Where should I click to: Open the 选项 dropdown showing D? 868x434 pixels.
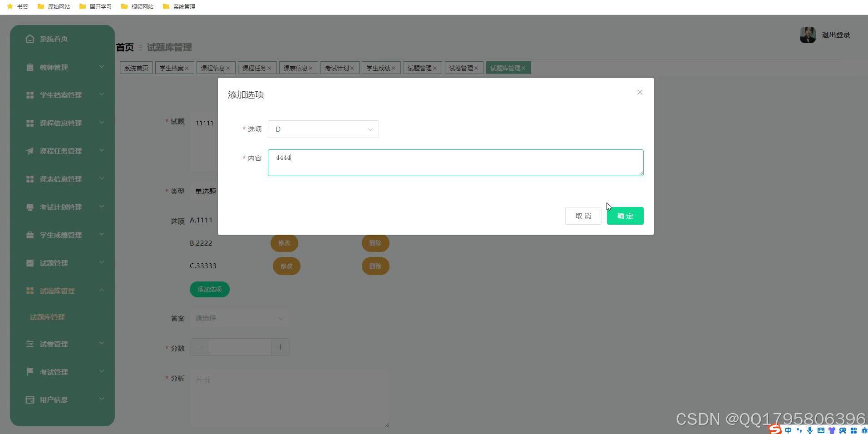(x=323, y=129)
